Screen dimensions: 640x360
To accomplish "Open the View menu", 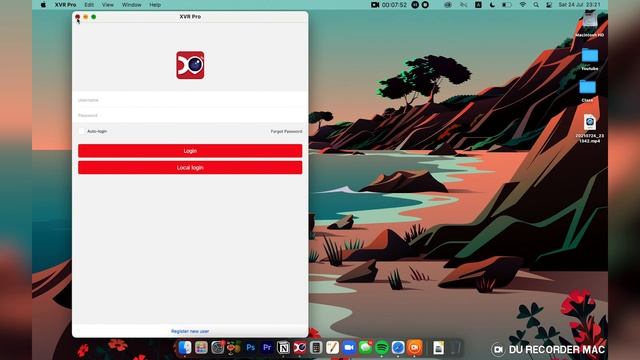I will tap(108, 5).
